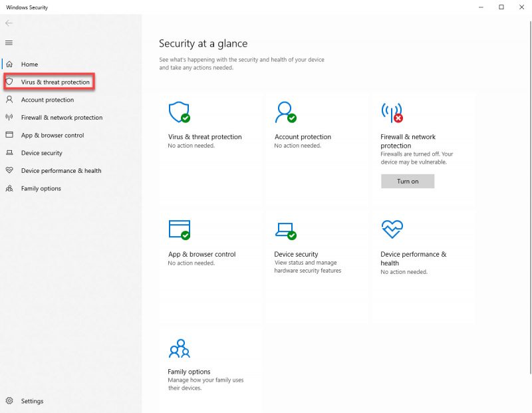Open Settings via the sidebar gear icon
The height and width of the screenshot is (413, 532).
pos(9,401)
